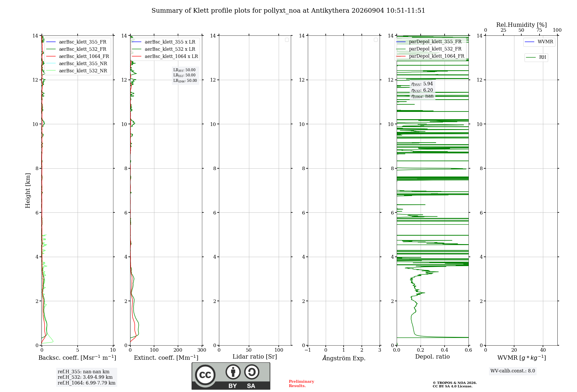Click tick label −1 on Ångström Exp. axis
This screenshot has width=577, height=392.
click(308, 350)
